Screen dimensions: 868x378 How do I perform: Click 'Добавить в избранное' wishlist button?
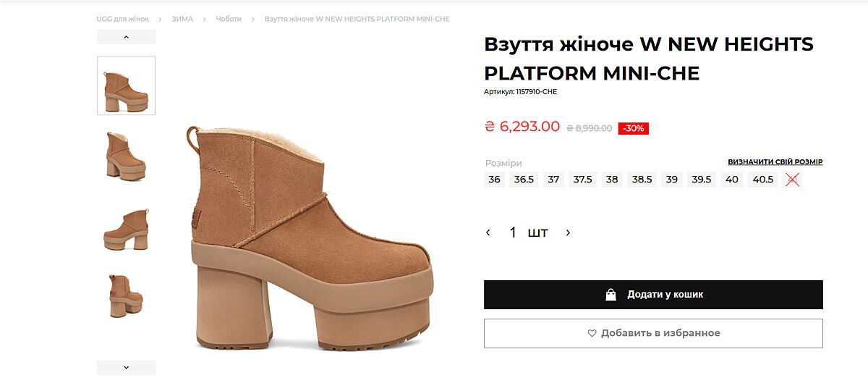click(653, 333)
